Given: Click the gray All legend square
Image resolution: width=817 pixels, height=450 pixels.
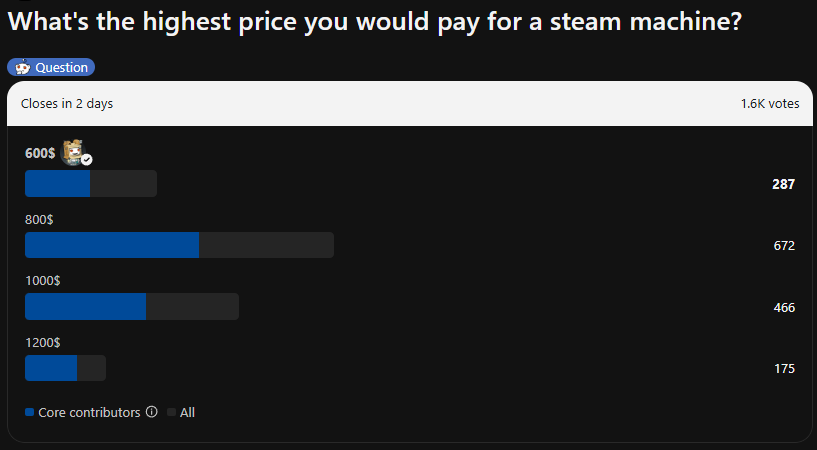Looking at the screenshot, I should [171, 412].
